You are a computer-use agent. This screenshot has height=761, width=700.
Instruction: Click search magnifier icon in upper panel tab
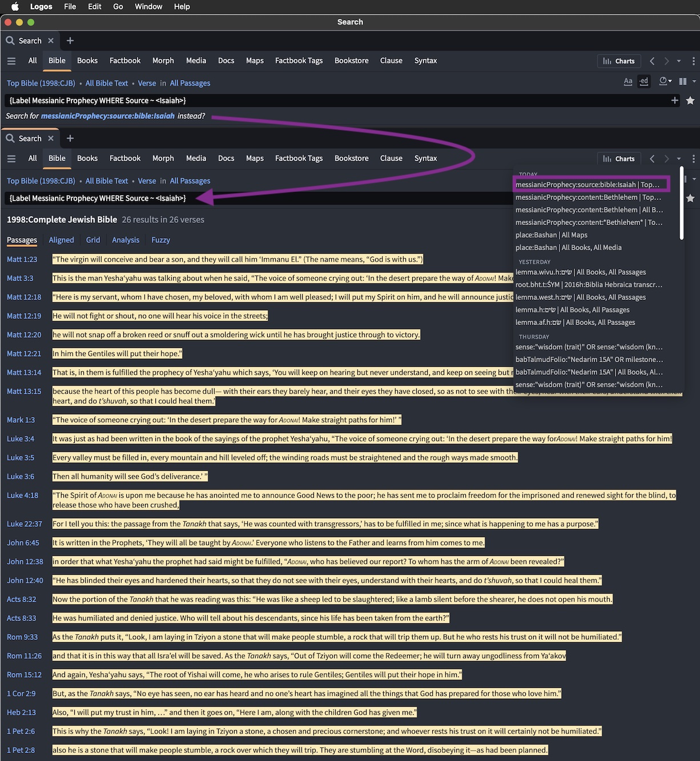pos(10,41)
